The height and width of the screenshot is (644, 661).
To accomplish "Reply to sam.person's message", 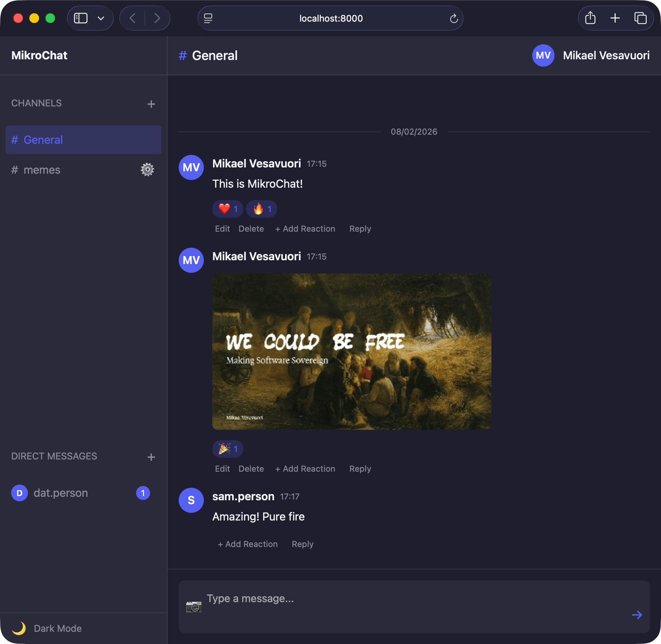I will [302, 544].
